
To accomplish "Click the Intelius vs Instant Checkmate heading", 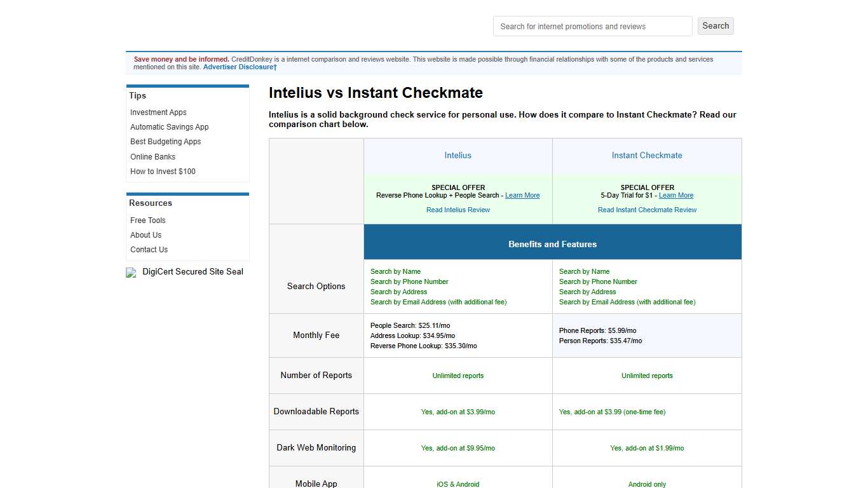I will (376, 93).
